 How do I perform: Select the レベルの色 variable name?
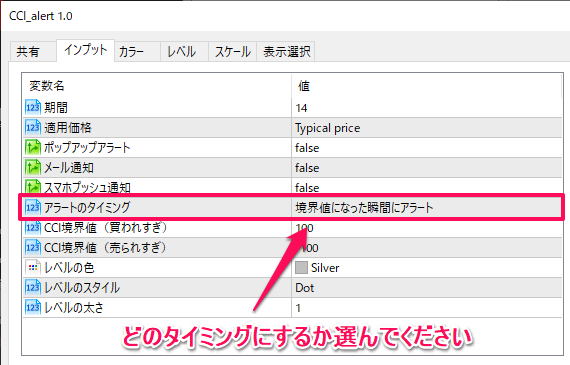point(69,268)
